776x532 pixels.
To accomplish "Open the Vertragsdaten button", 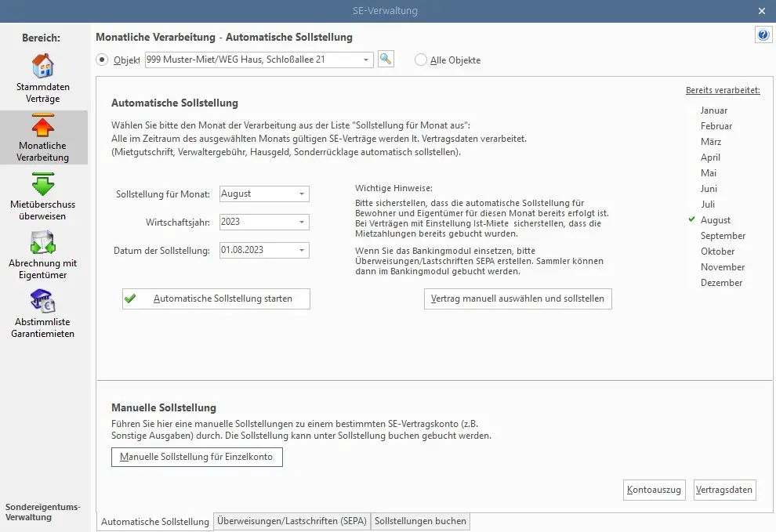I will (724, 490).
